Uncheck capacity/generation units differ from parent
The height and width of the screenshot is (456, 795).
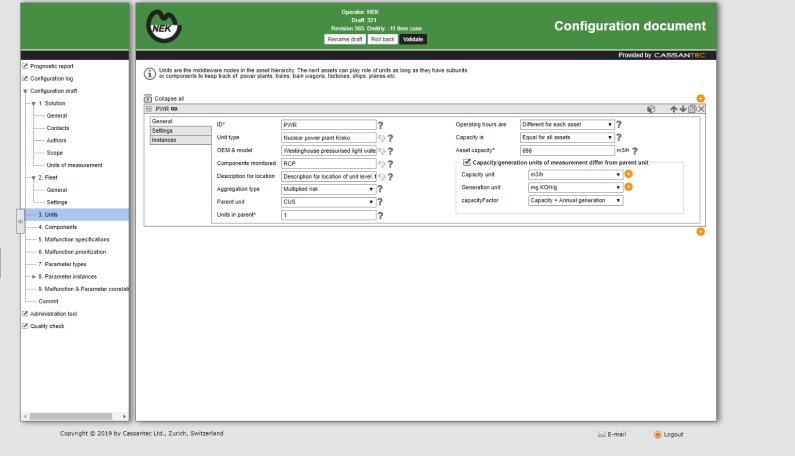pos(467,162)
